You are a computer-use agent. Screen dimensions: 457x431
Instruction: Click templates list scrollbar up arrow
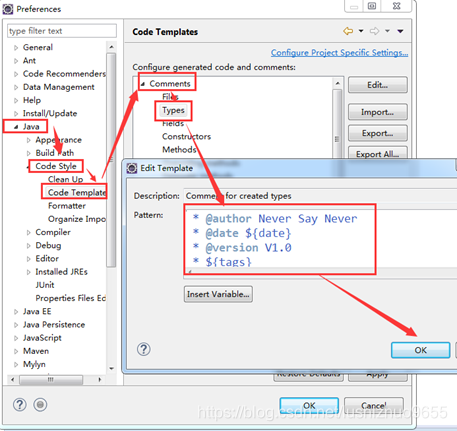337,83
